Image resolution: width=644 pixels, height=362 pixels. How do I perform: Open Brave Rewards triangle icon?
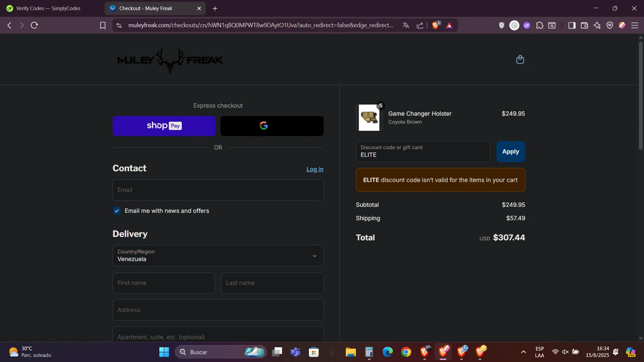coord(450,25)
